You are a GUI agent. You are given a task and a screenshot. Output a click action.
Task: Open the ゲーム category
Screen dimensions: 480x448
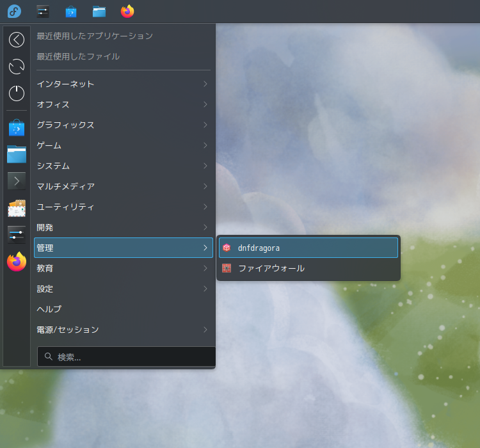pos(124,145)
